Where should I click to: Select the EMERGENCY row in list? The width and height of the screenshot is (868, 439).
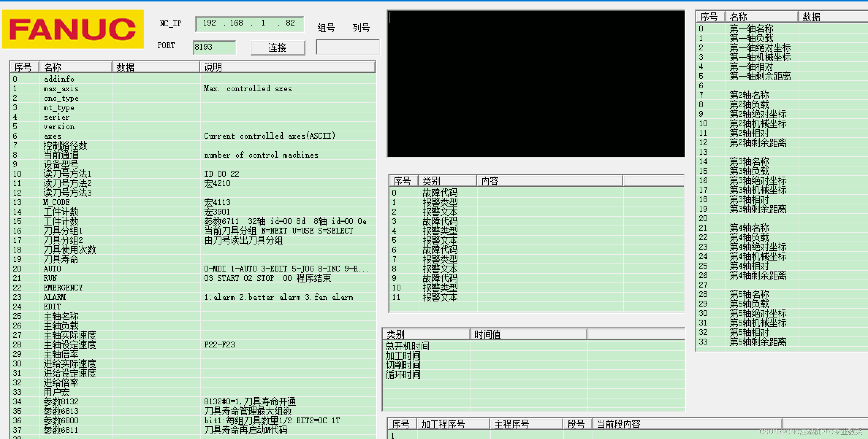tap(63, 288)
